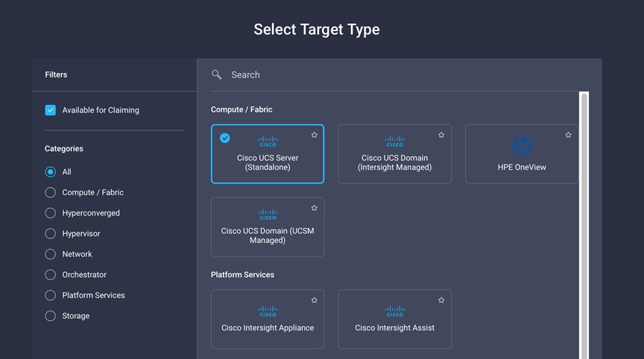The height and width of the screenshot is (359, 644).
Task: Select Cisco UCS Domain (UCSM Managed) label
Action: coord(268,235)
